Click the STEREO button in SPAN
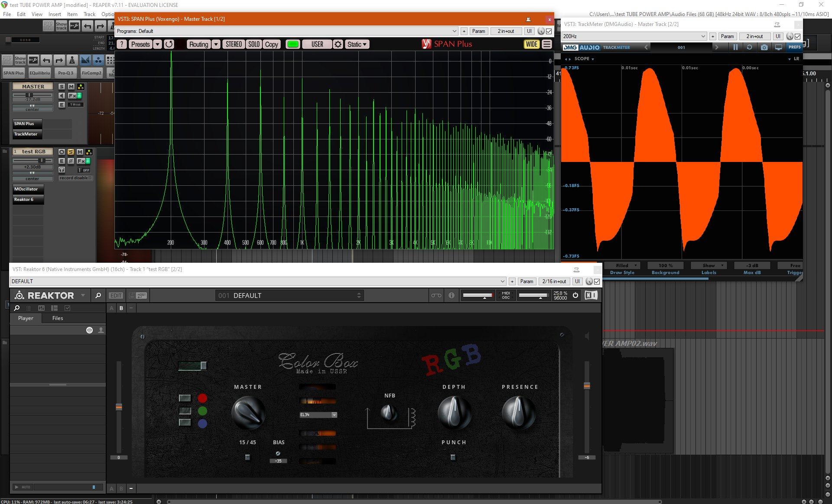Screen dimensions: 832x504 pyautogui.click(x=234, y=44)
